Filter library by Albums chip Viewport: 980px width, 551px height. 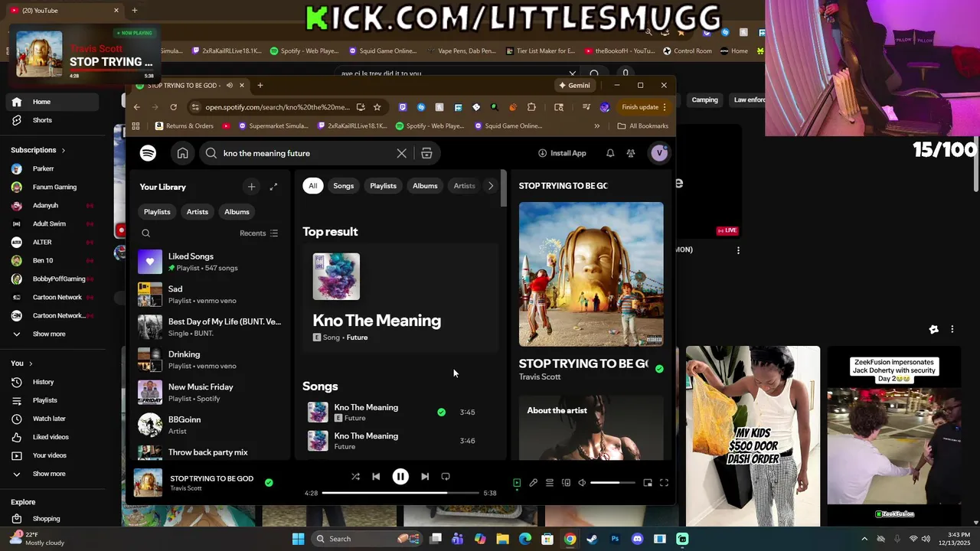click(x=237, y=211)
